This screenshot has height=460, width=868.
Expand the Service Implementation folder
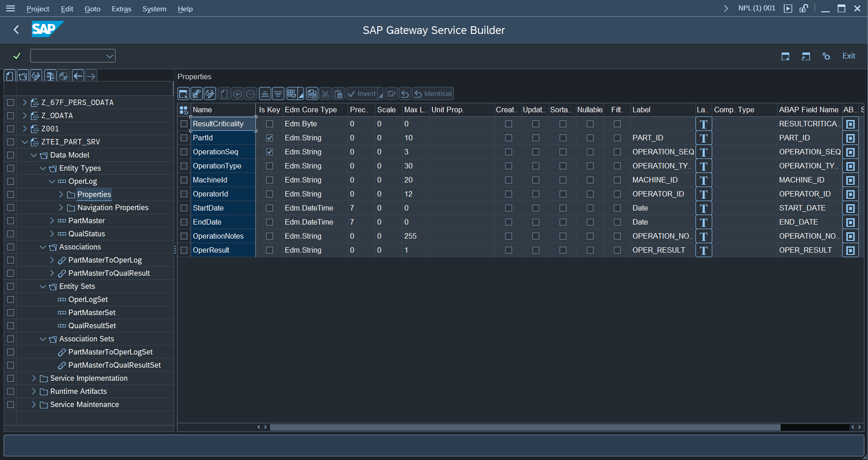click(34, 378)
